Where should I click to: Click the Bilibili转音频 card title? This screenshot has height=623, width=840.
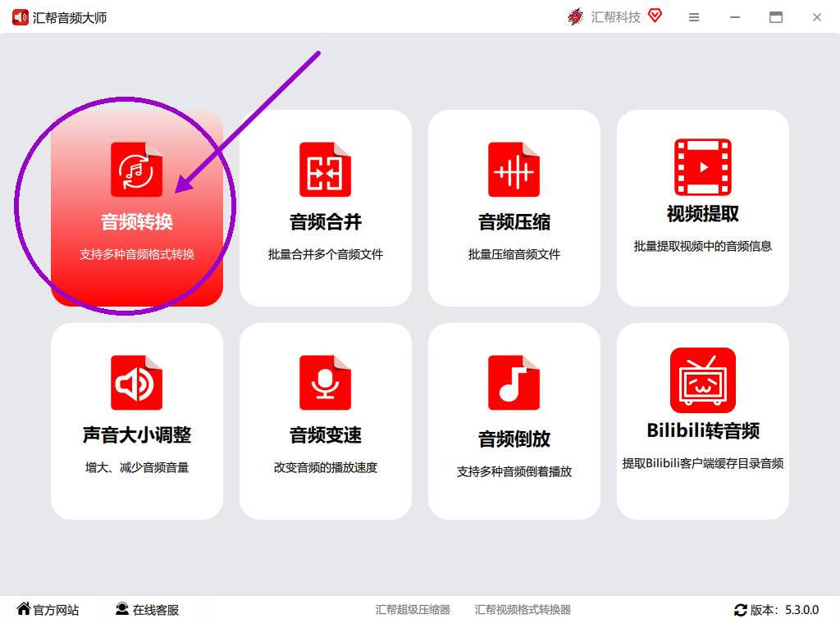coord(703,430)
